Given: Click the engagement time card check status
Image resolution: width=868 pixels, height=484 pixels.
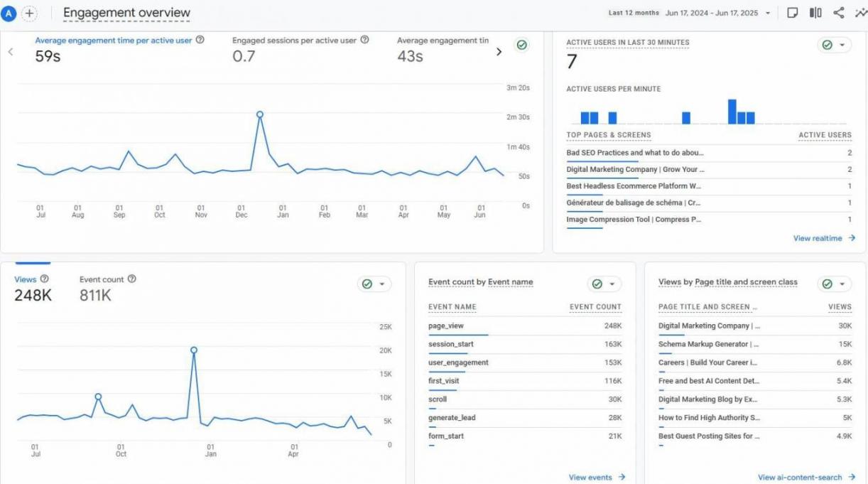Looking at the screenshot, I should [522, 45].
